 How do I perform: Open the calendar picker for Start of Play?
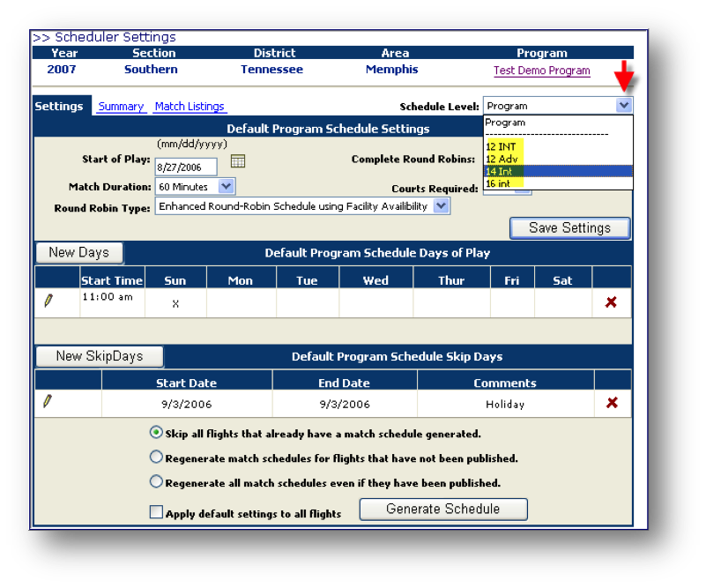(x=238, y=160)
